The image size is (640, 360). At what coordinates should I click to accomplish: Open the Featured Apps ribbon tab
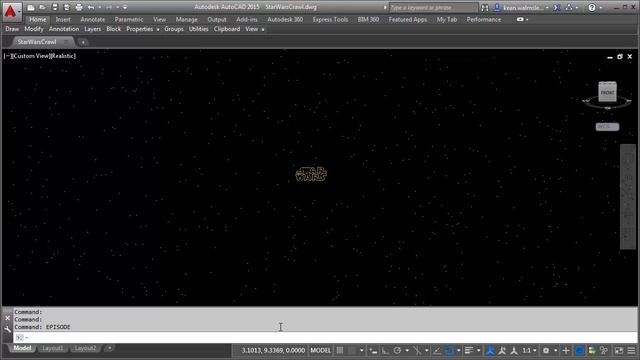[x=408, y=20]
